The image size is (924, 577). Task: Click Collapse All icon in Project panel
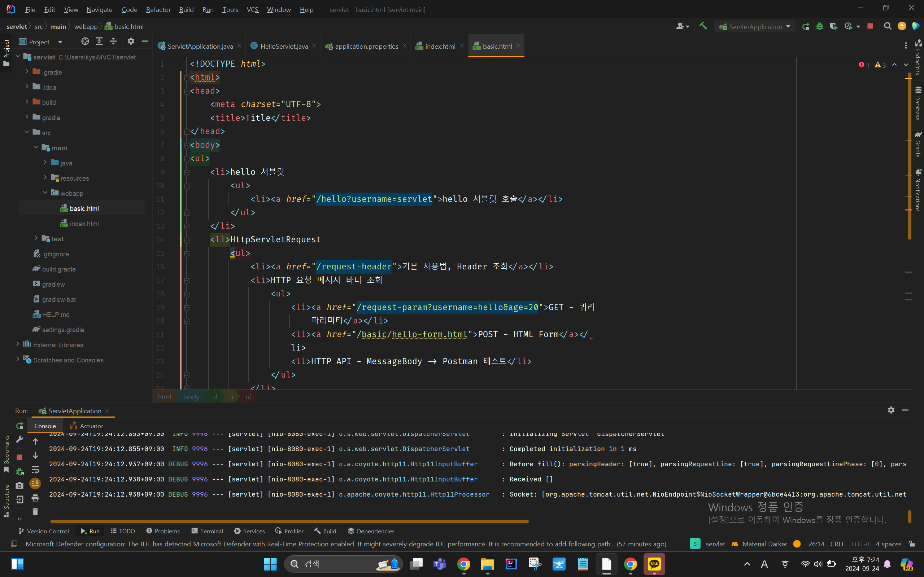(113, 41)
